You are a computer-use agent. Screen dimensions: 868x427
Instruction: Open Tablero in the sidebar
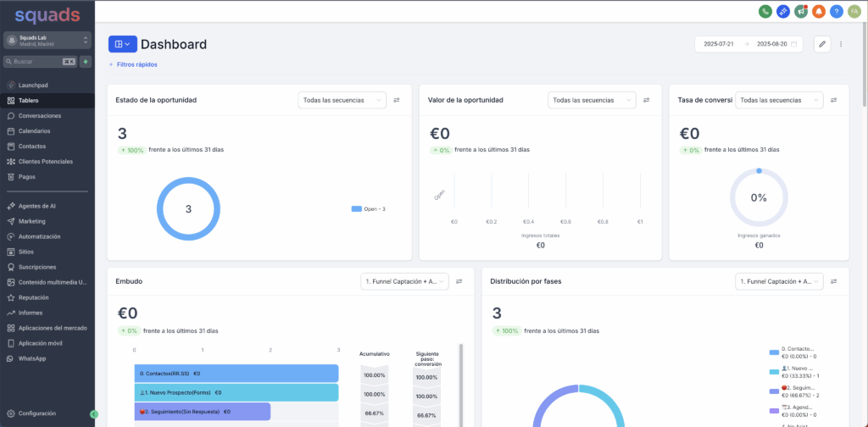point(47,101)
